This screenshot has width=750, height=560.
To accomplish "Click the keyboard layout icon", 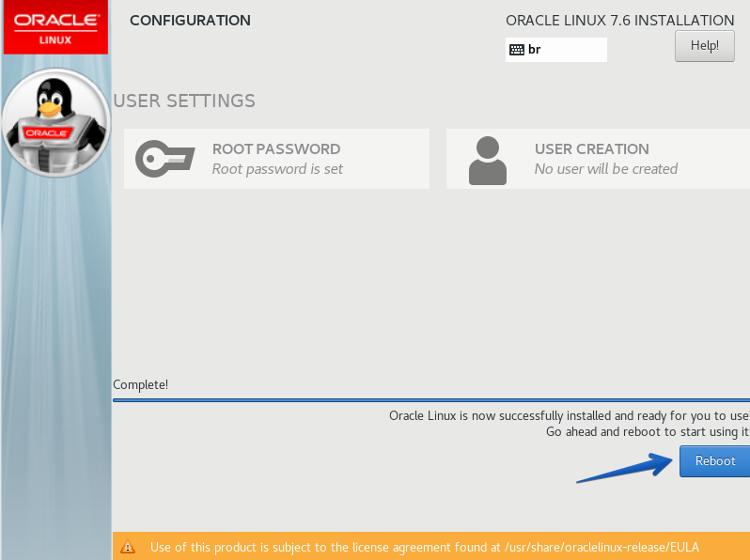I will pyautogui.click(x=516, y=50).
